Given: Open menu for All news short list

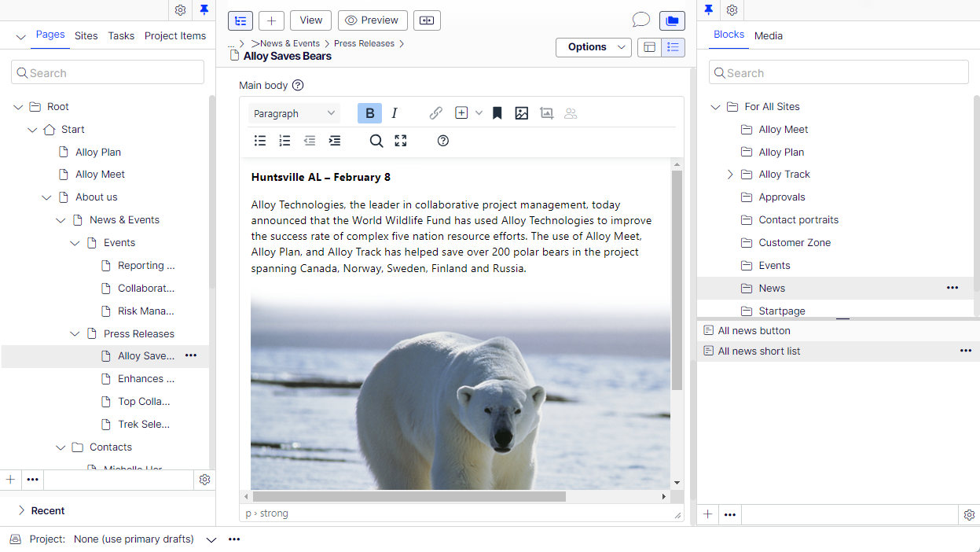Looking at the screenshot, I should 966,351.
